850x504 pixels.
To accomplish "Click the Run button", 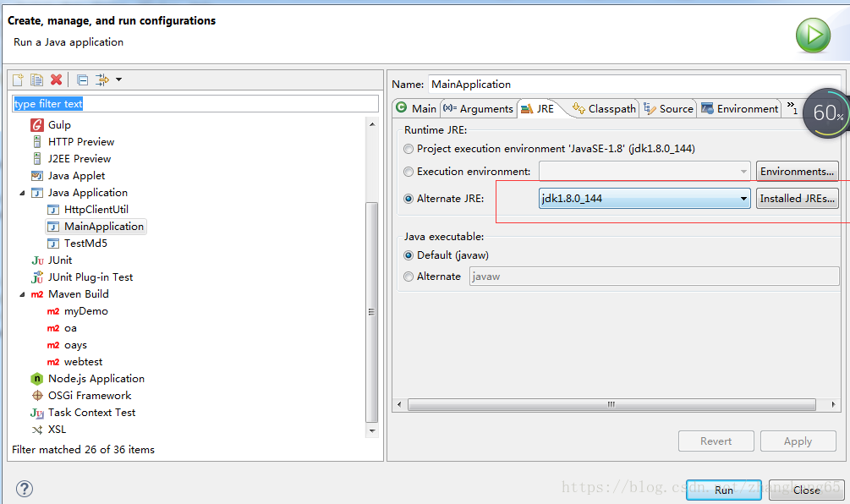I will [724, 490].
